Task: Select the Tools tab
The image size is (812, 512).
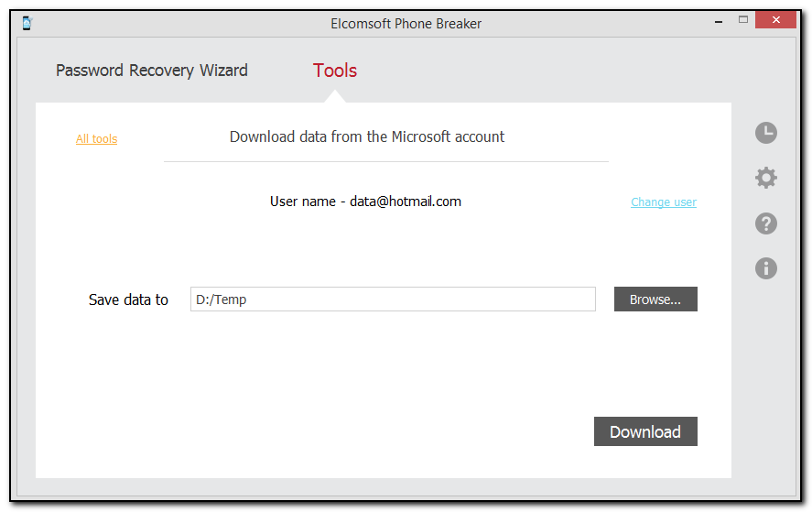Action: (x=335, y=71)
